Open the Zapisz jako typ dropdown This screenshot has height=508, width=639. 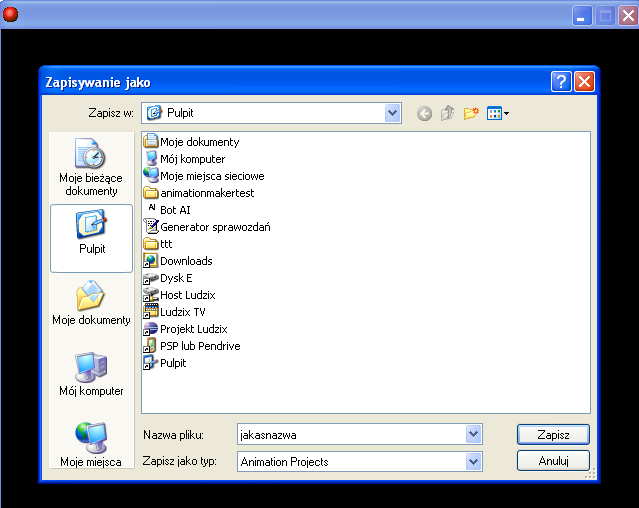[473, 462]
